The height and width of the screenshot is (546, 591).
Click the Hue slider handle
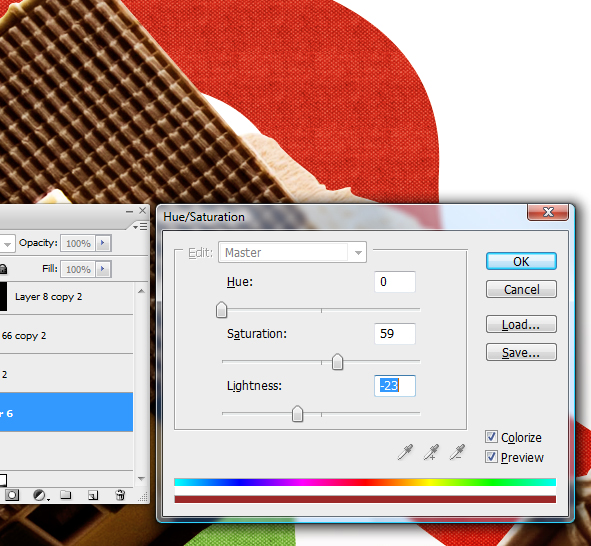point(222,310)
